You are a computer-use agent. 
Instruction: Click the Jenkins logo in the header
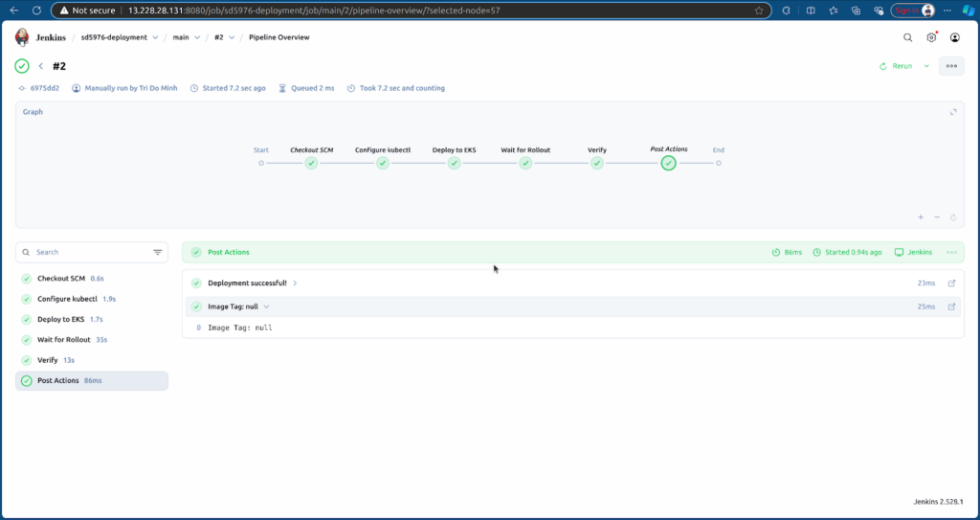[x=22, y=37]
